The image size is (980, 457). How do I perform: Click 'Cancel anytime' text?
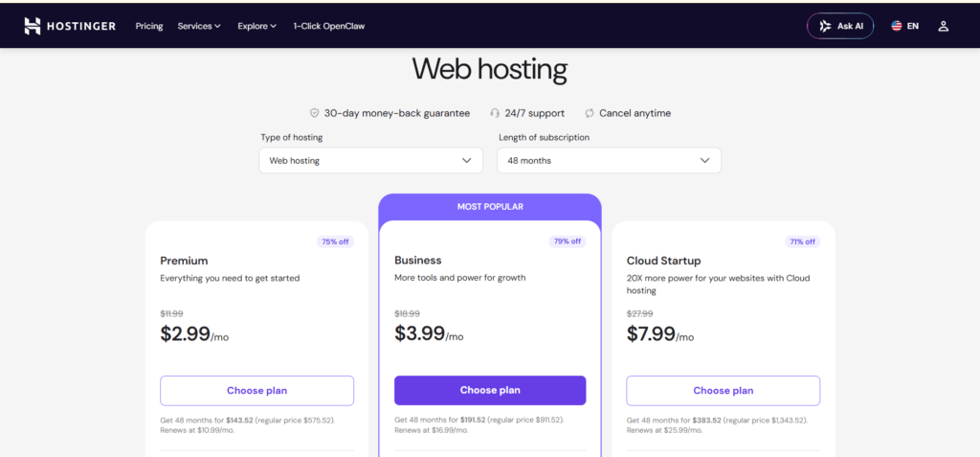[x=635, y=113]
